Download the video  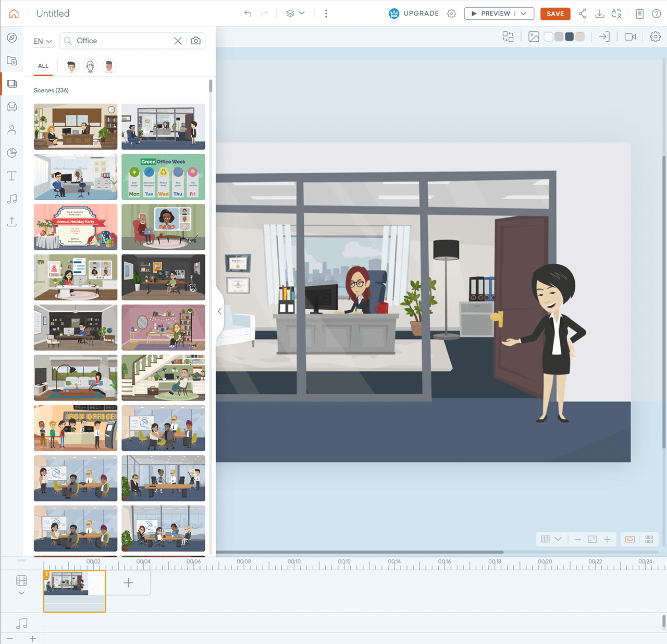(600, 14)
